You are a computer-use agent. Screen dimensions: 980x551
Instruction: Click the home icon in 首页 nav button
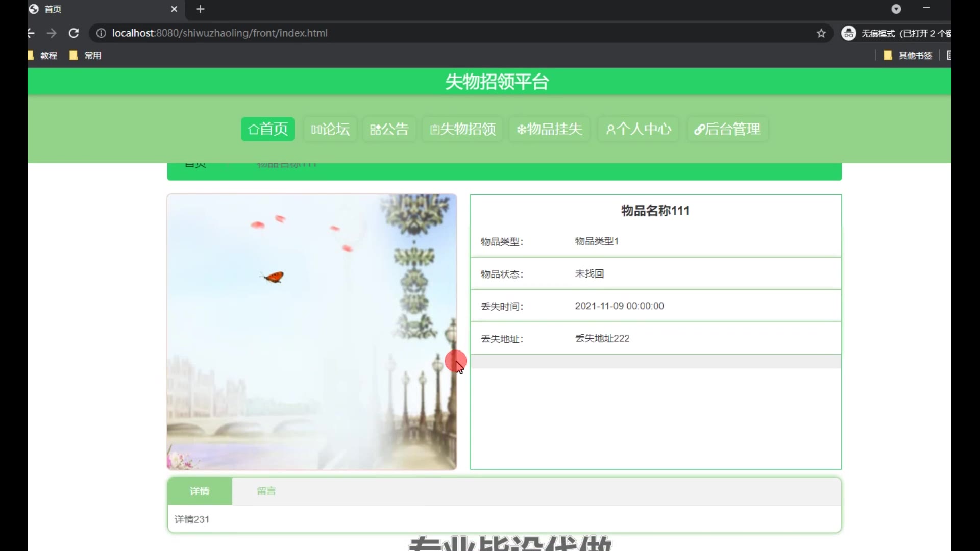tap(253, 129)
